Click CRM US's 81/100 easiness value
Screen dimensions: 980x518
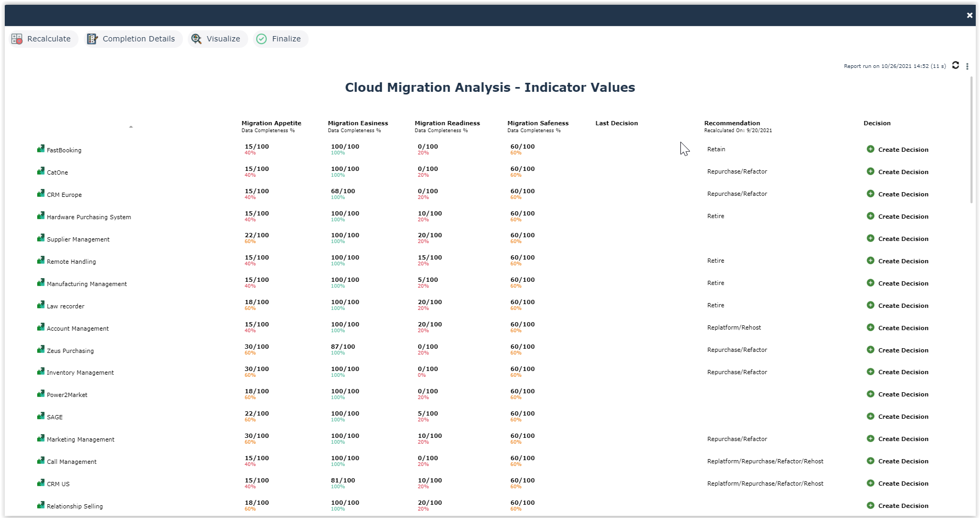click(x=343, y=480)
